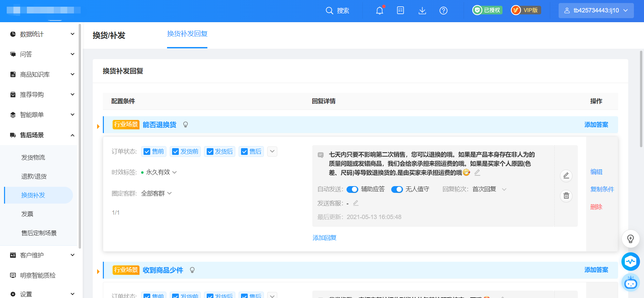The height and width of the screenshot is (298, 644).
Task: Expand the 设置 menu chevron
Action: (72, 294)
